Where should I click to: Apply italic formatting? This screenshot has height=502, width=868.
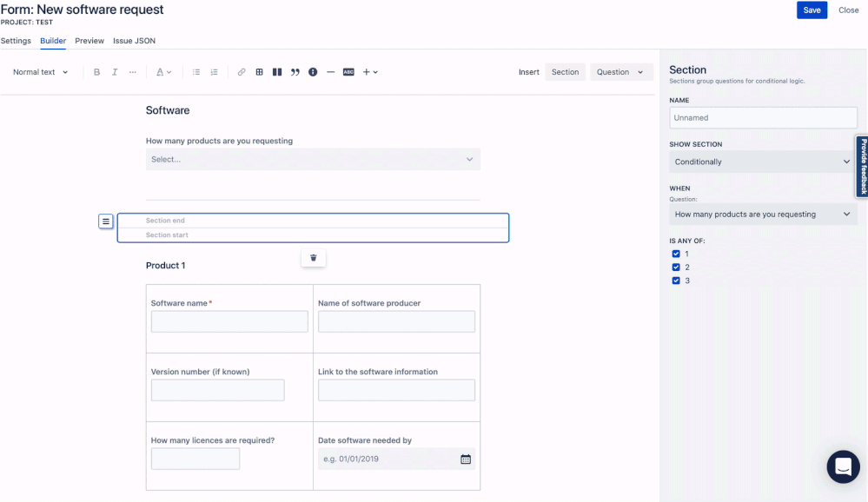(114, 72)
